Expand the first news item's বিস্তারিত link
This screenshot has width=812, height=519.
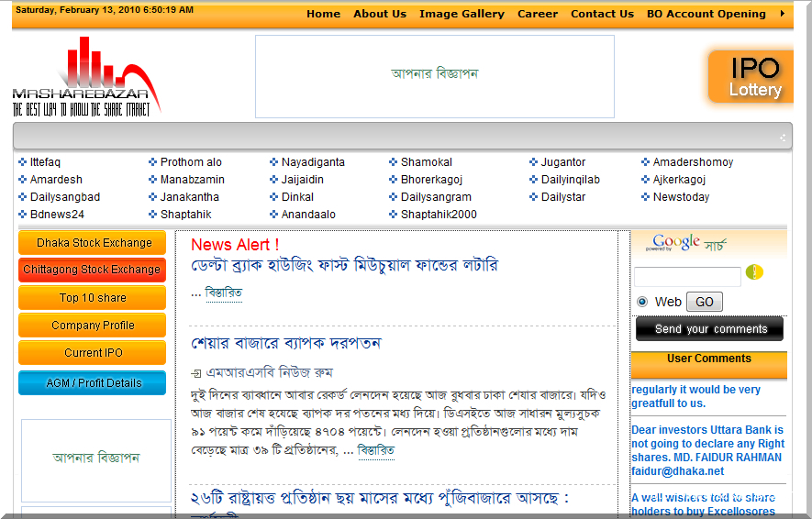[x=223, y=293]
